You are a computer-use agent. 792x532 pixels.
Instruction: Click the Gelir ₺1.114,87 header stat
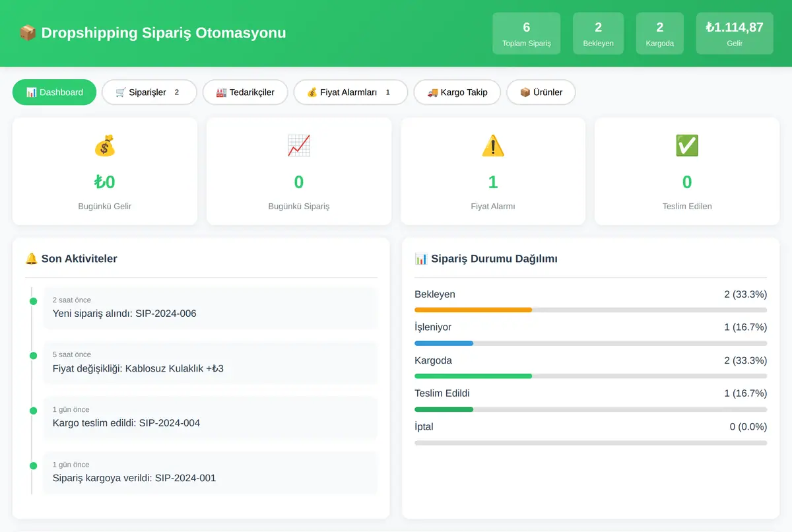[735, 34]
